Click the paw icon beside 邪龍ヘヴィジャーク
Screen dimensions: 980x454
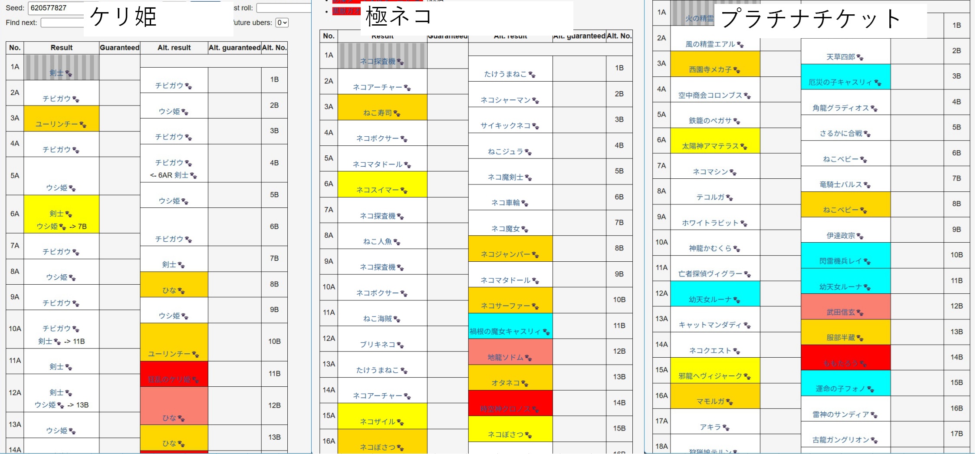[747, 376]
